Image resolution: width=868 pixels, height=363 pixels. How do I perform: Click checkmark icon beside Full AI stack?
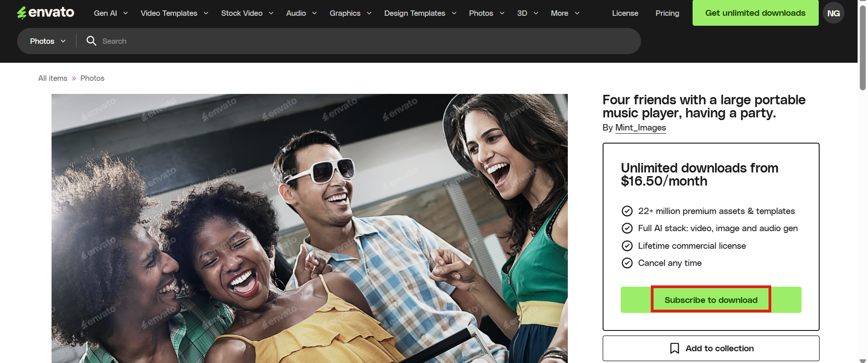pos(627,228)
